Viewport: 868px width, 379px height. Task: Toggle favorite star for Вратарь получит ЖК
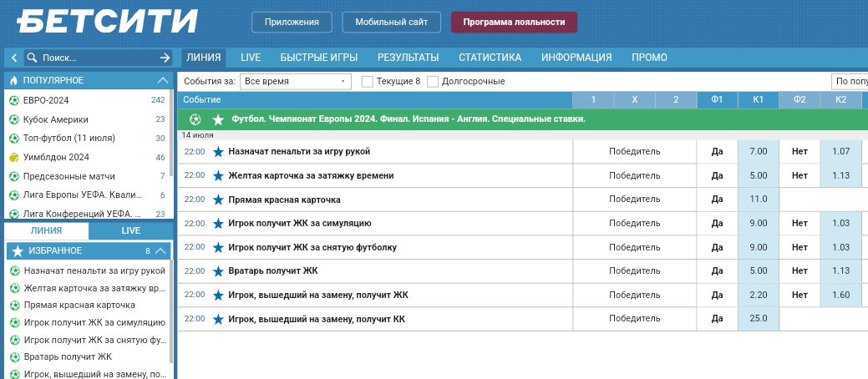218,271
